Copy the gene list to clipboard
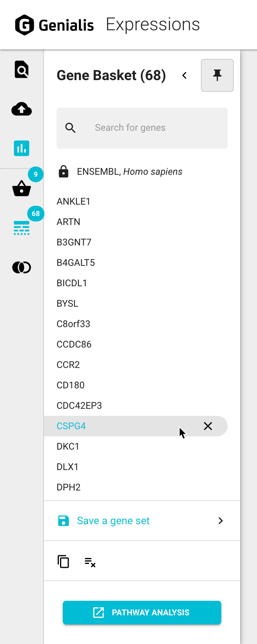 (63, 562)
